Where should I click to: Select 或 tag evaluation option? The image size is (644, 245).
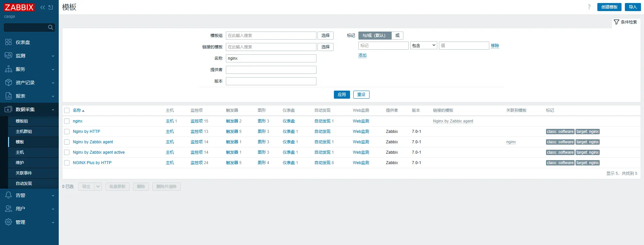[397, 36]
